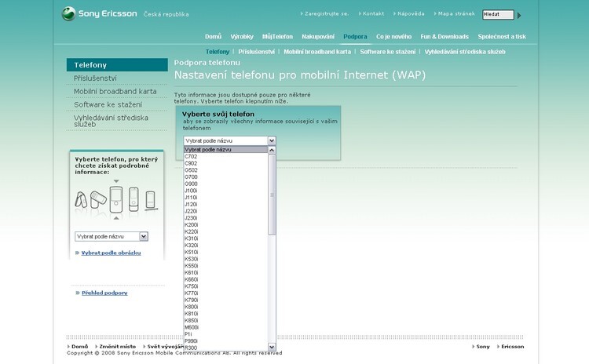The width and height of the screenshot is (589, 364).
Task: Choose K750i from the phone list
Action: (225, 286)
